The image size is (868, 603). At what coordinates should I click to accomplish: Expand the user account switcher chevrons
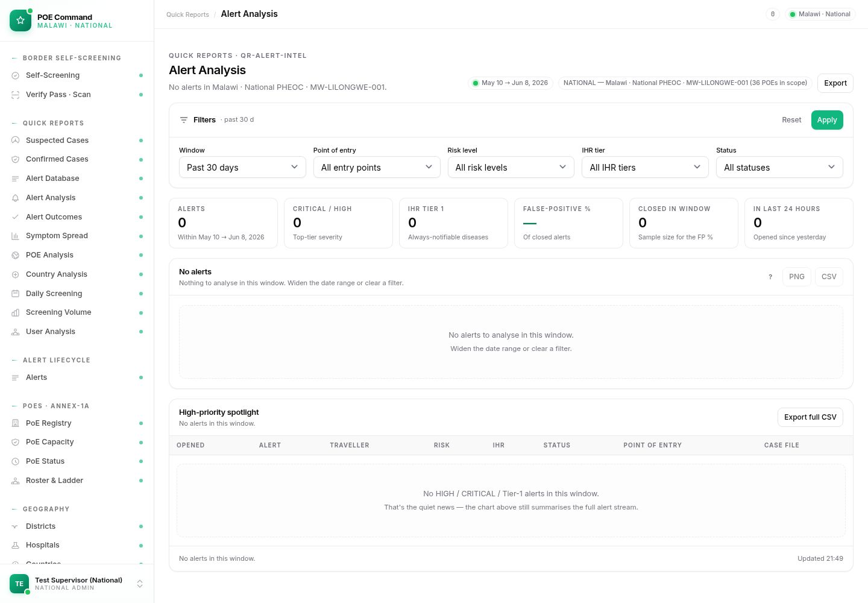(140, 584)
